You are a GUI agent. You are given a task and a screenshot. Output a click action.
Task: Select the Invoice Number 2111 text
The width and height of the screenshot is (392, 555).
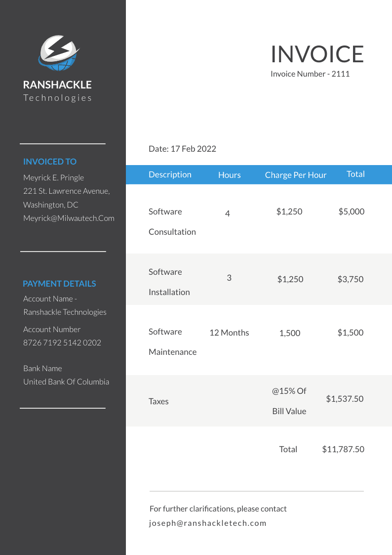pyautogui.click(x=310, y=74)
